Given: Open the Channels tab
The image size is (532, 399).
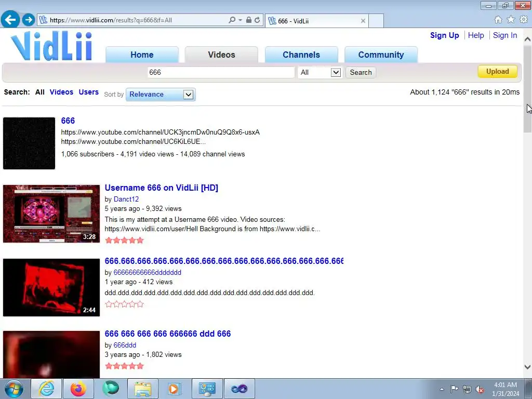Looking at the screenshot, I should coord(301,55).
